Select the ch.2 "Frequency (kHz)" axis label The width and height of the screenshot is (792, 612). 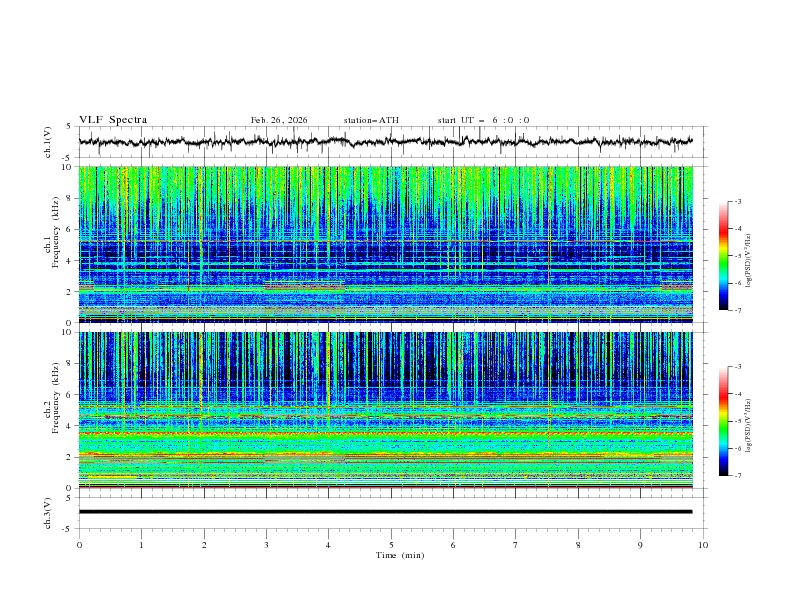[56, 397]
